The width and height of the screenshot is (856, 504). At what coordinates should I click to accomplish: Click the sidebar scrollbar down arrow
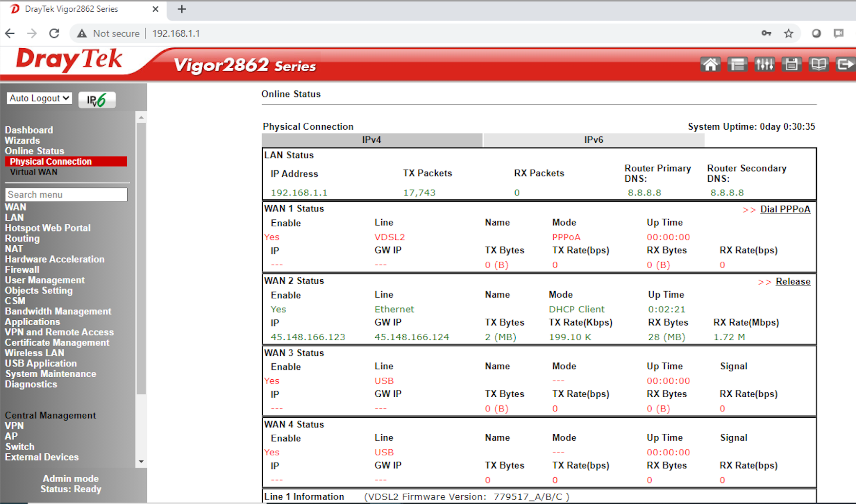141,462
